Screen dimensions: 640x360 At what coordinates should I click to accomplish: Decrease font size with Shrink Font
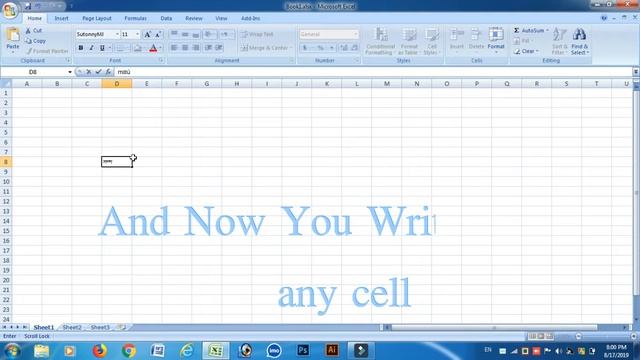[158, 35]
